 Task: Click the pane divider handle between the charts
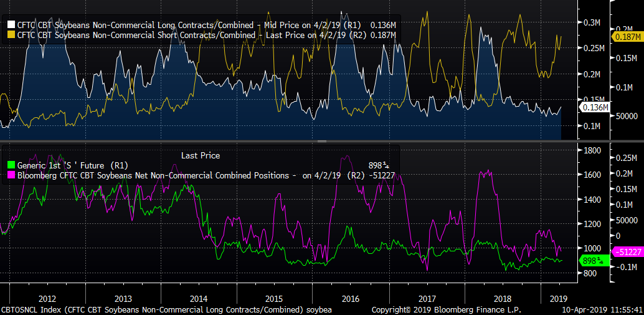pyautogui.click(x=322, y=142)
